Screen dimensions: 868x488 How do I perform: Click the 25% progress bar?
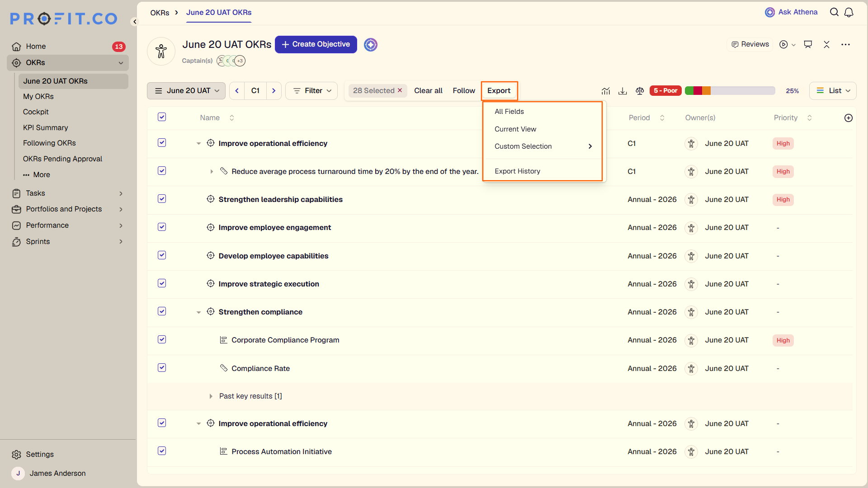730,91
